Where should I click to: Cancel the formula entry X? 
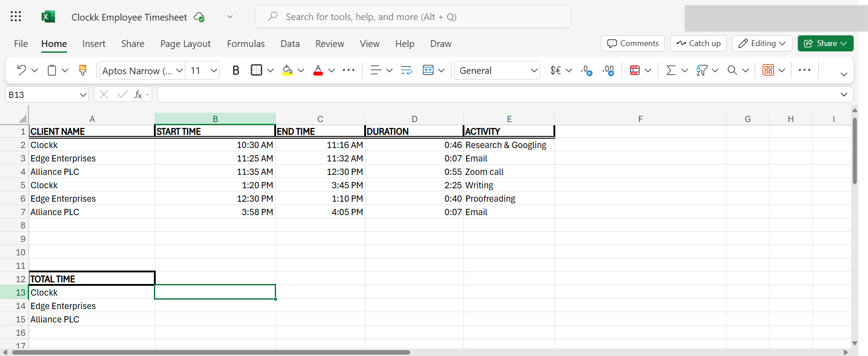104,94
